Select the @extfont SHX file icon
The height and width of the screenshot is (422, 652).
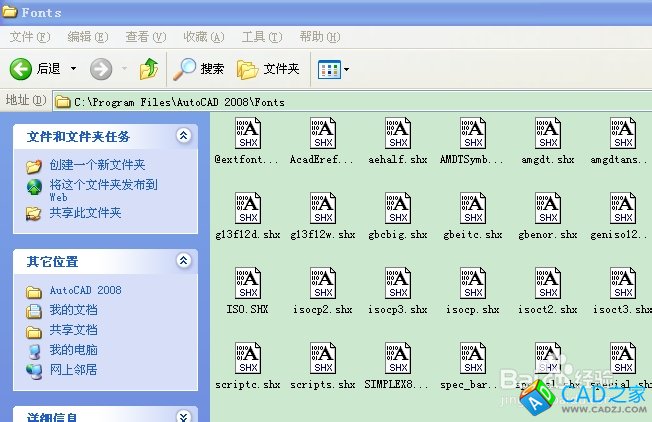[x=248, y=133]
